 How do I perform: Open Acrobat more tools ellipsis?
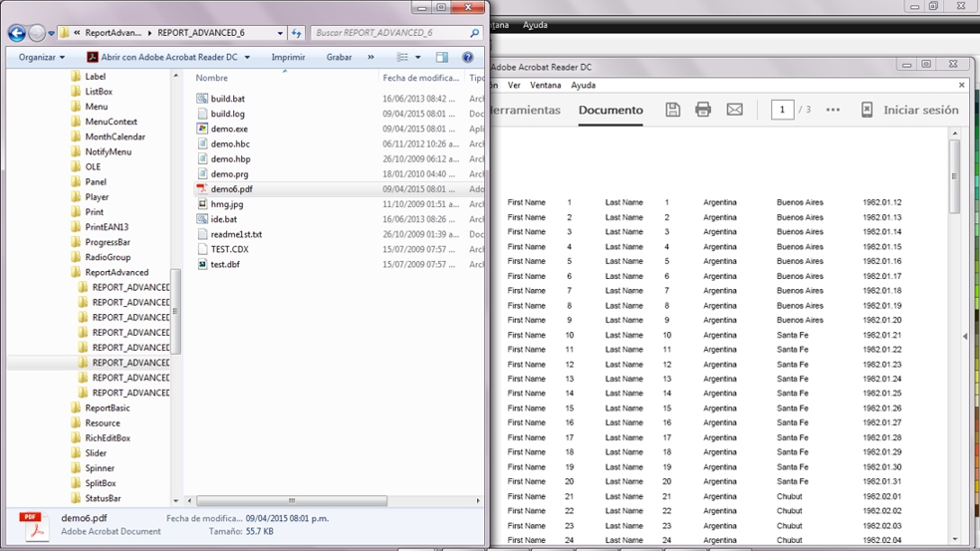[833, 110]
